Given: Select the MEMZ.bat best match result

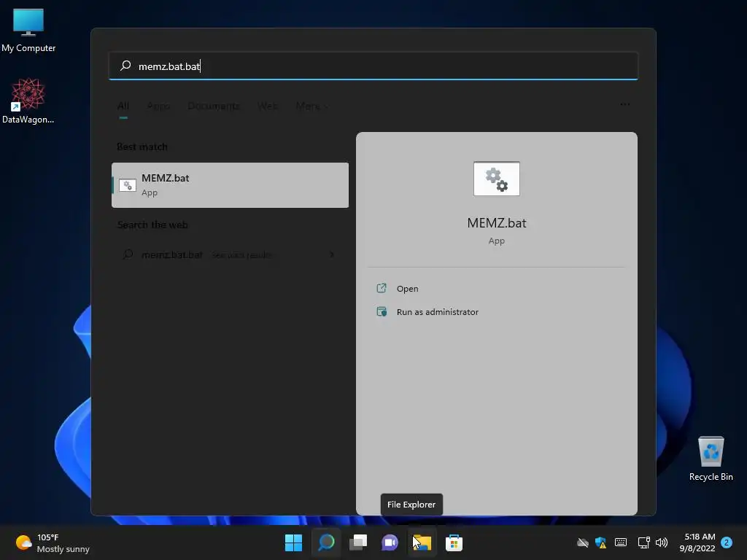Looking at the screenshot, I should (230, 184).
